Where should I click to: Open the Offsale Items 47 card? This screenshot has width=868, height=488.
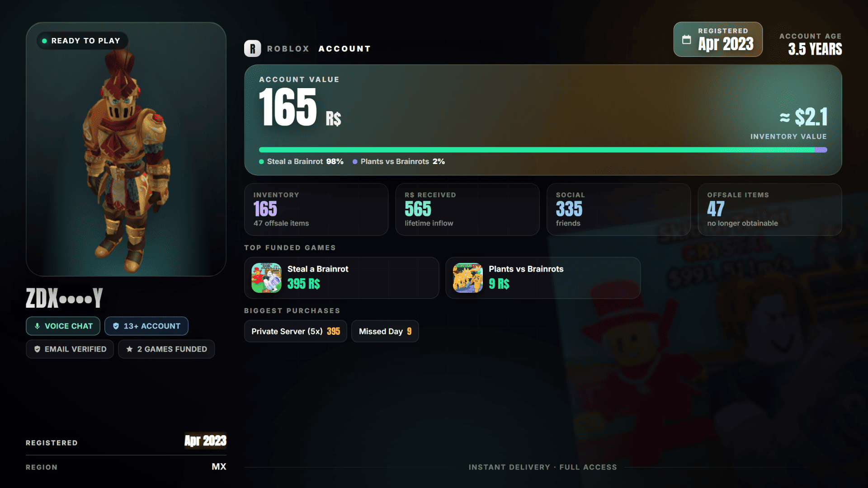point(770,209)
